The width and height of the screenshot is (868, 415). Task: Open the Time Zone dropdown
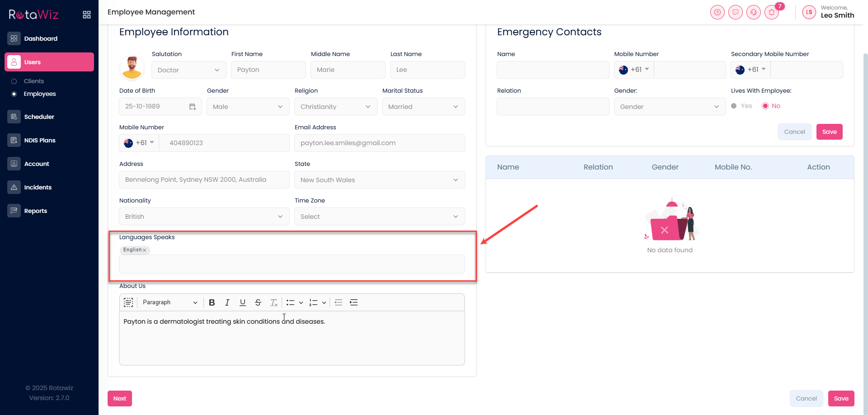[x=379, y=217]
